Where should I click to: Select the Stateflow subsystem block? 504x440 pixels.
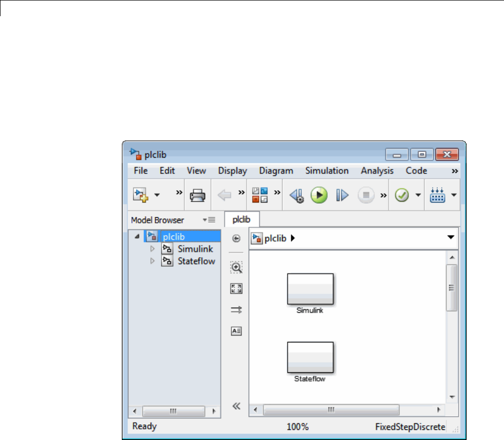(310, 357)
